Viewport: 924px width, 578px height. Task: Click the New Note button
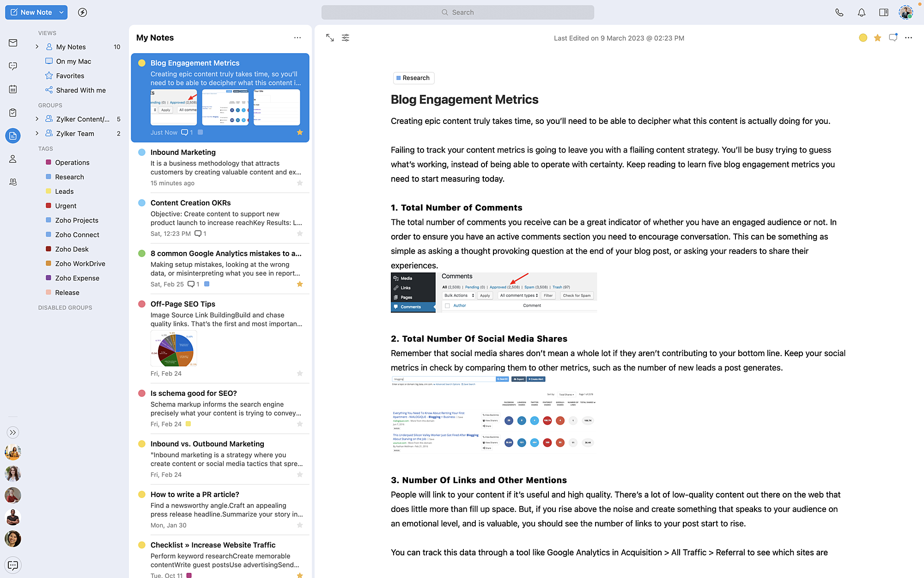click(31, 12)
